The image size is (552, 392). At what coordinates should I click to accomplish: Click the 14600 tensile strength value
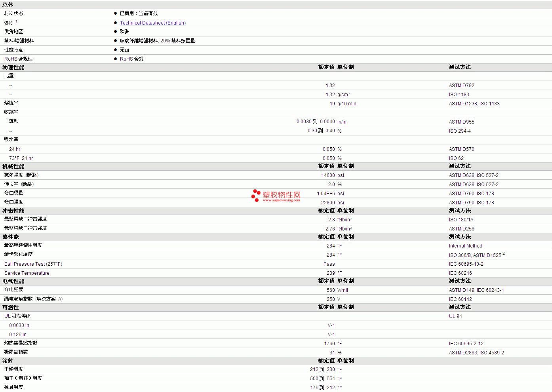click(328, 175)
